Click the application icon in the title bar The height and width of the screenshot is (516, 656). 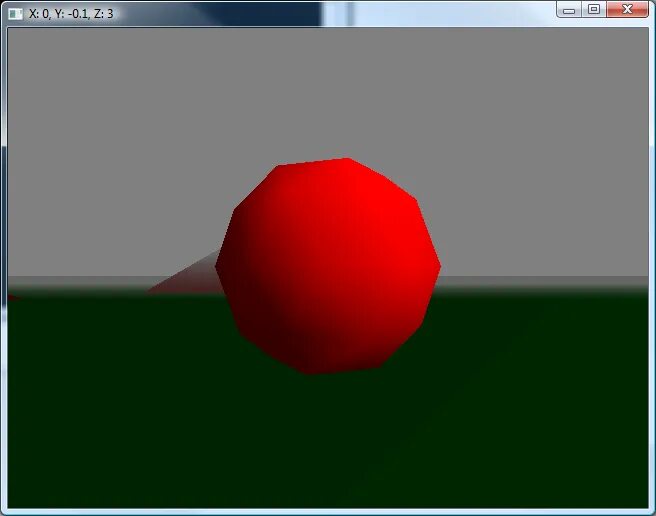click(15, 14)
